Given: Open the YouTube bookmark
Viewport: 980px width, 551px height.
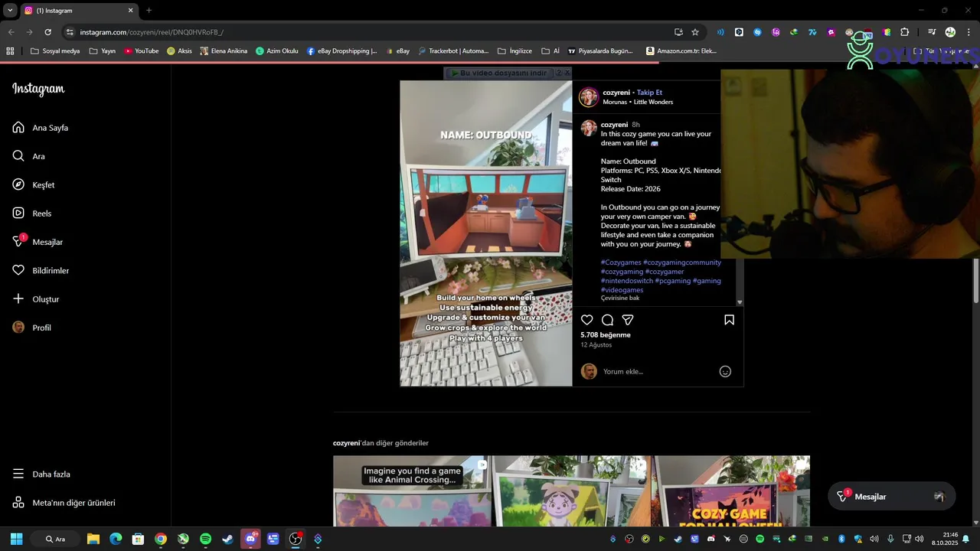Looking at the screenshot, I should click(141, 51).
